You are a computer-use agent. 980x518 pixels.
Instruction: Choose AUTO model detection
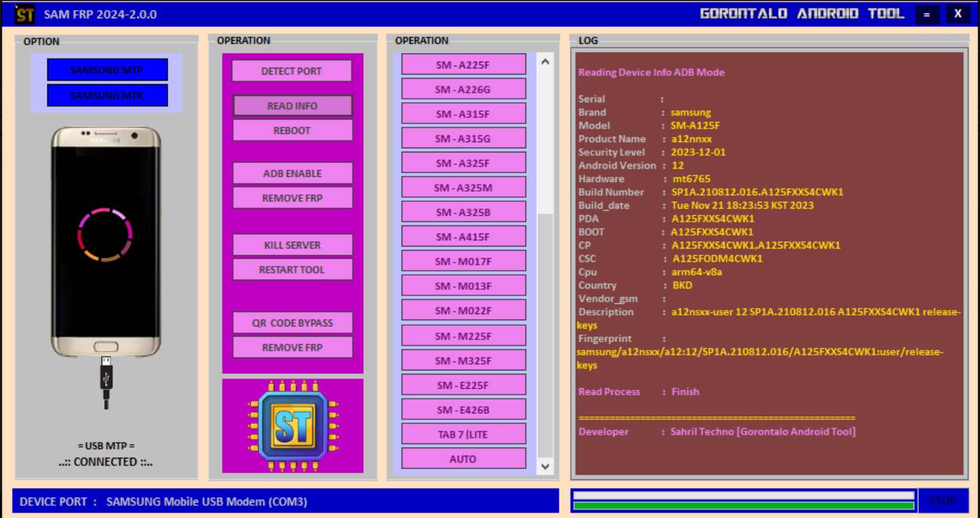click(x=463, y=458)
